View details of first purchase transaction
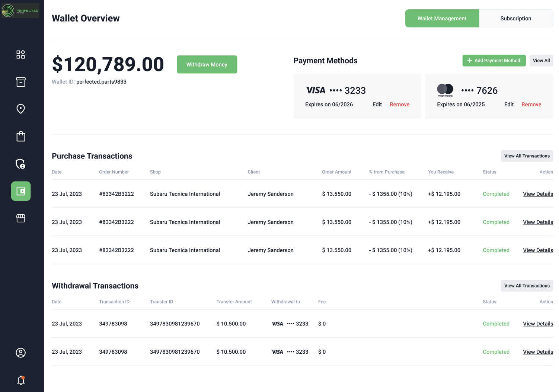This screenshot has height=392, width=559. point(538,194)
